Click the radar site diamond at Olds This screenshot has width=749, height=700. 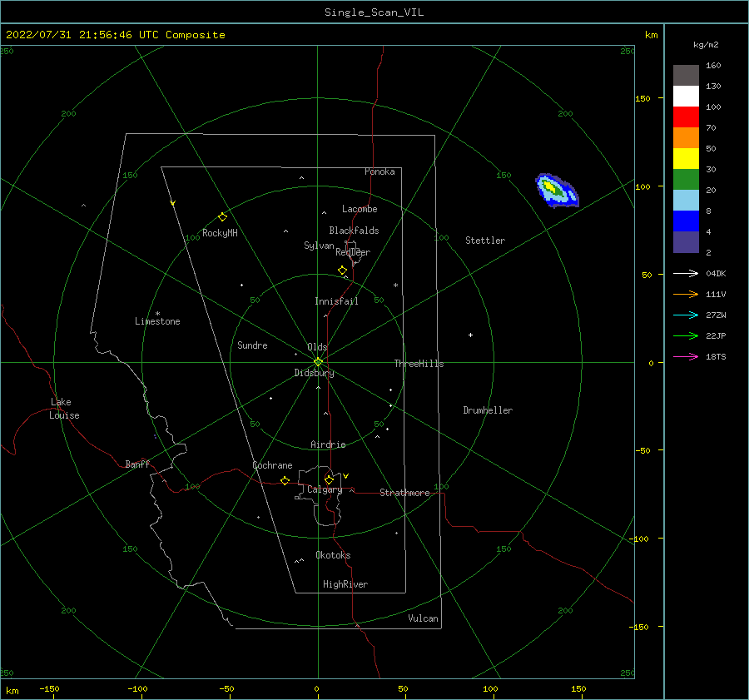tap(318, 362)
